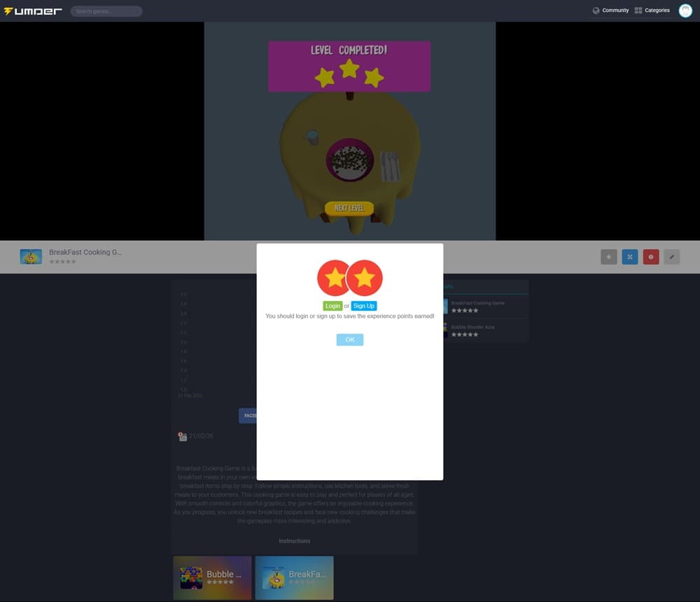Screen dimensions: 700x602
Task: Click the pencil edit icon button
Action: point(671,257)
